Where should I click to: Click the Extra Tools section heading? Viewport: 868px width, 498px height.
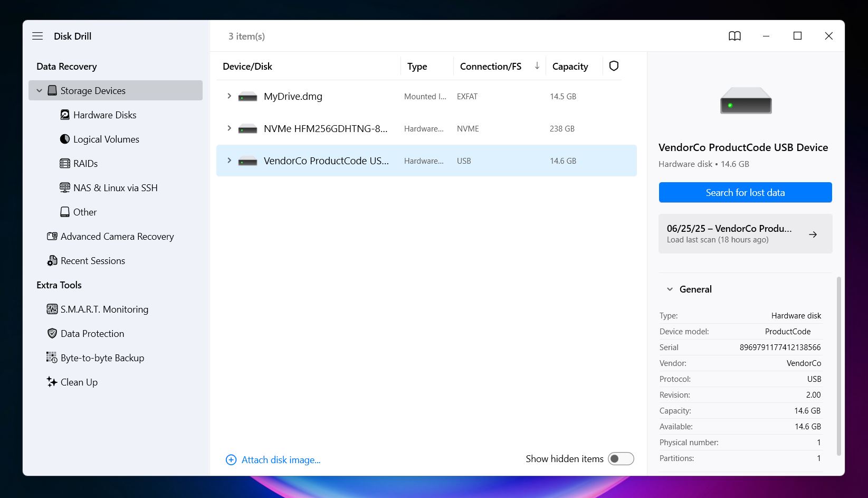click(x=59, y=285)
